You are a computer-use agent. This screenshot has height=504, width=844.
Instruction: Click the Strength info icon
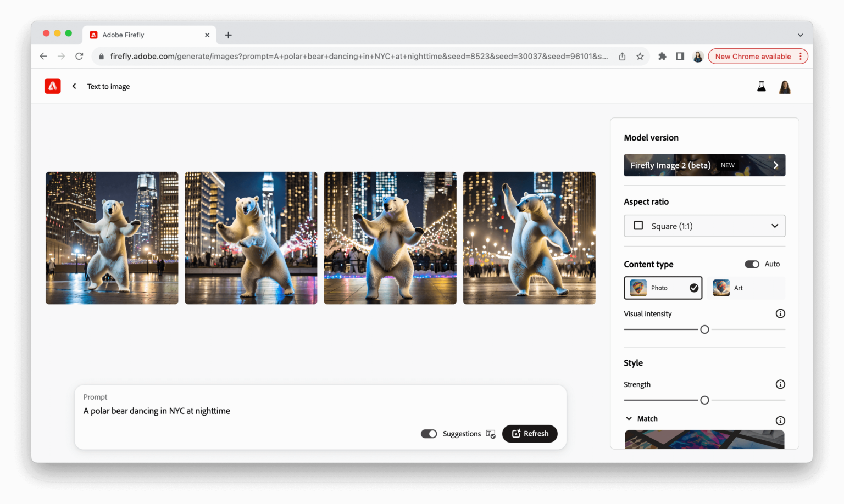click(x=780, y=384)
